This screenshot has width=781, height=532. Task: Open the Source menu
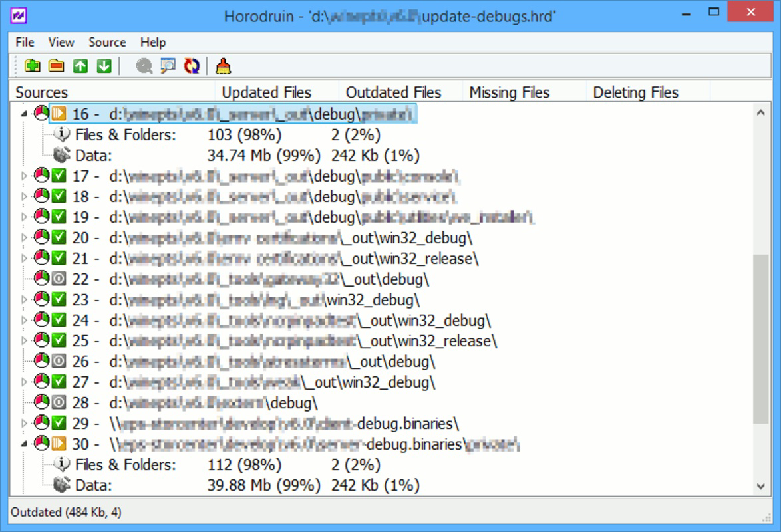[x=106, y=42]
